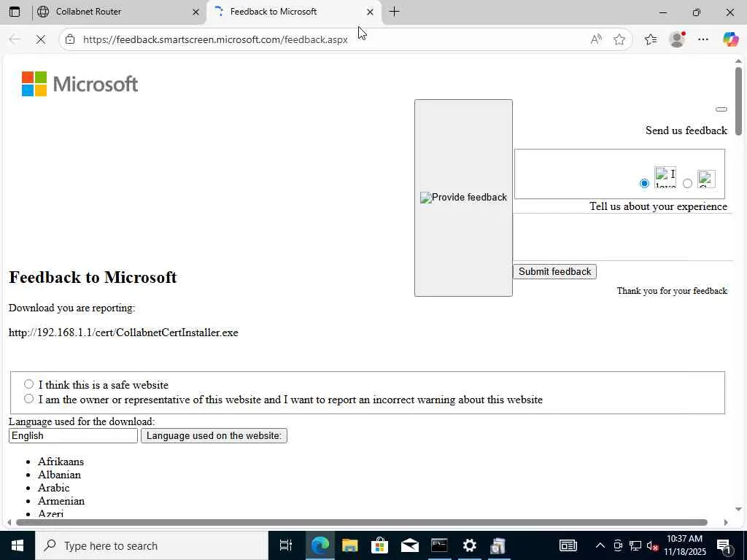Open Mail app from taskbar

tap(410, 545)
